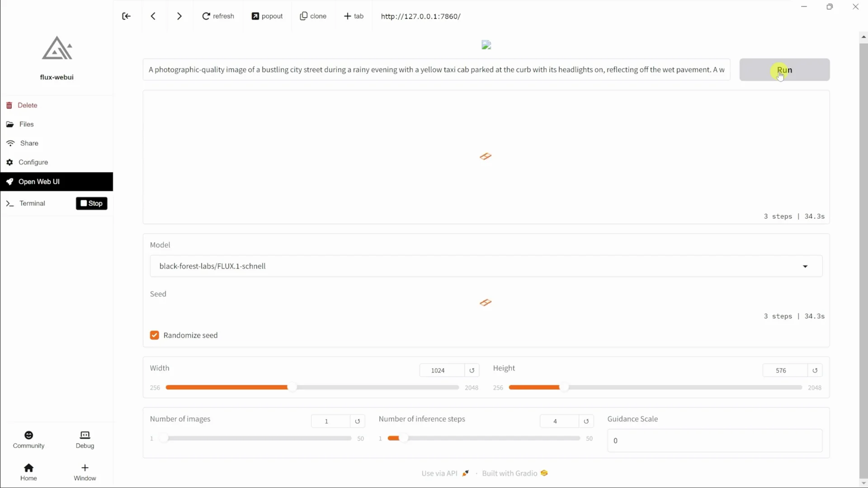Select the clone icon to duplicate the session
Image resolution: width=868 pixels, height=488 pixels.
pos(304,16)
